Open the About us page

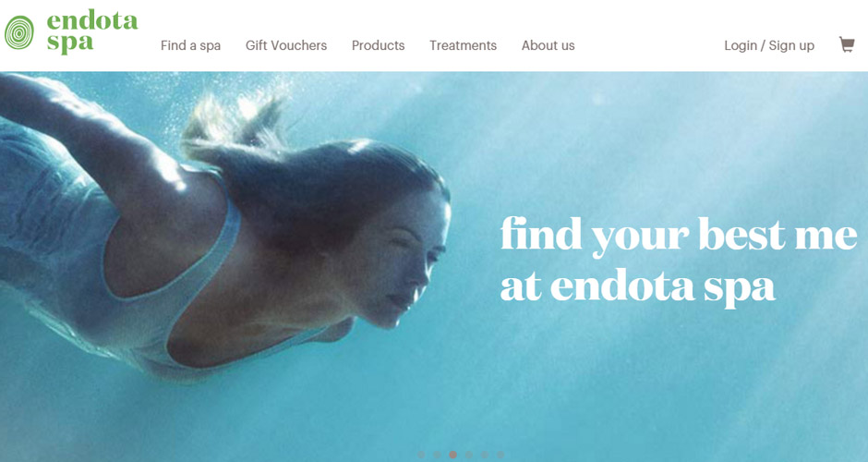(x=548, y=45)
